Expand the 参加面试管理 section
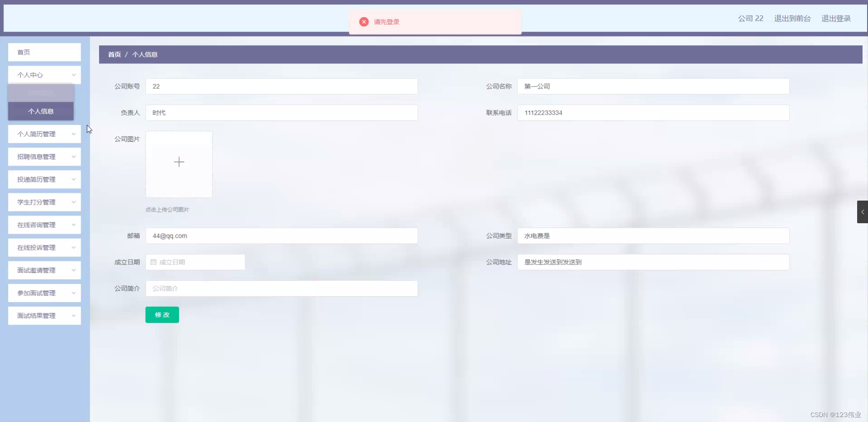Image resolution: width=868 pixels, height=422 pixels. pos(44,293)
